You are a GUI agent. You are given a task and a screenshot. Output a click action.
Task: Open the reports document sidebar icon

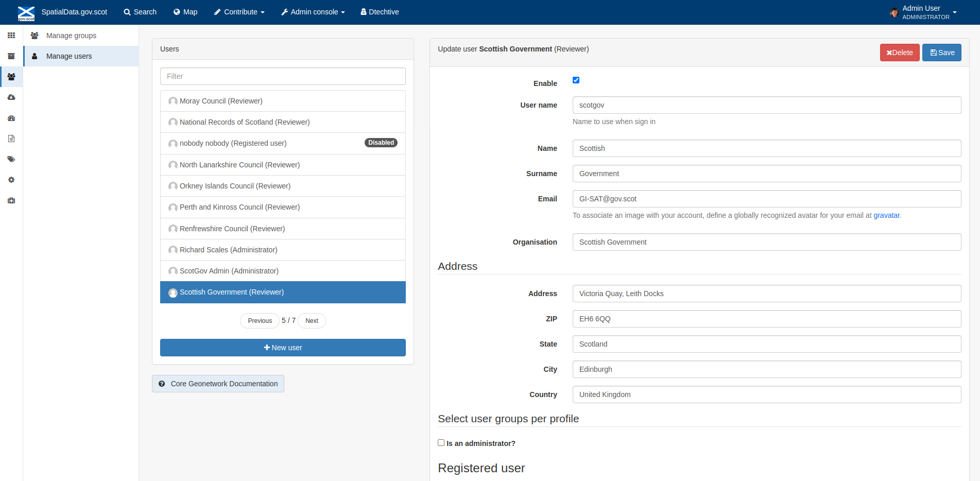pyautogui.click(x=11, y=139)
